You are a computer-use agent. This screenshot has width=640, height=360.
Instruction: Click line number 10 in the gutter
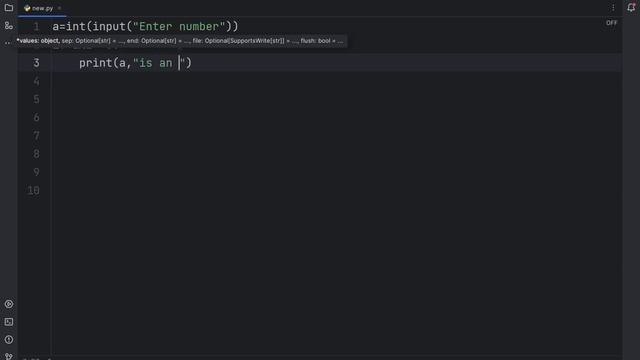click(x=33, y=190)
